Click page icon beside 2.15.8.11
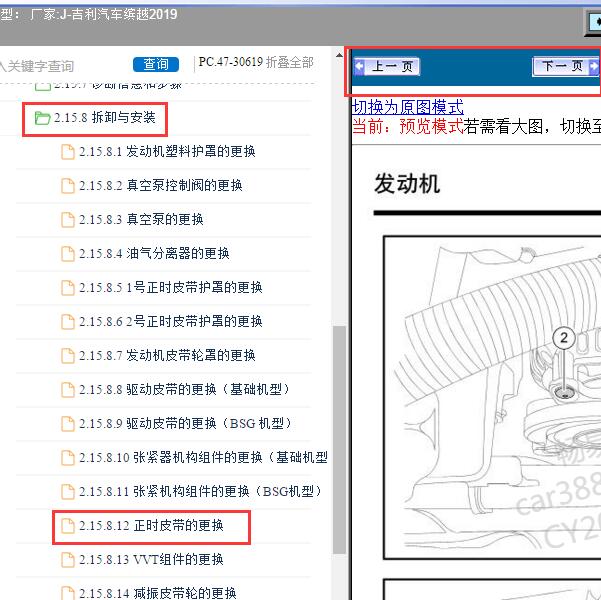The image size is (601, 600). [x=68, y=492]
